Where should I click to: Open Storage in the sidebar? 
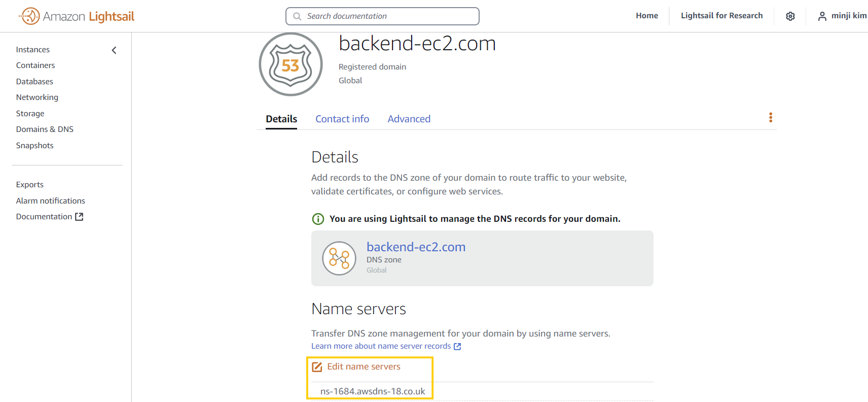30,114
